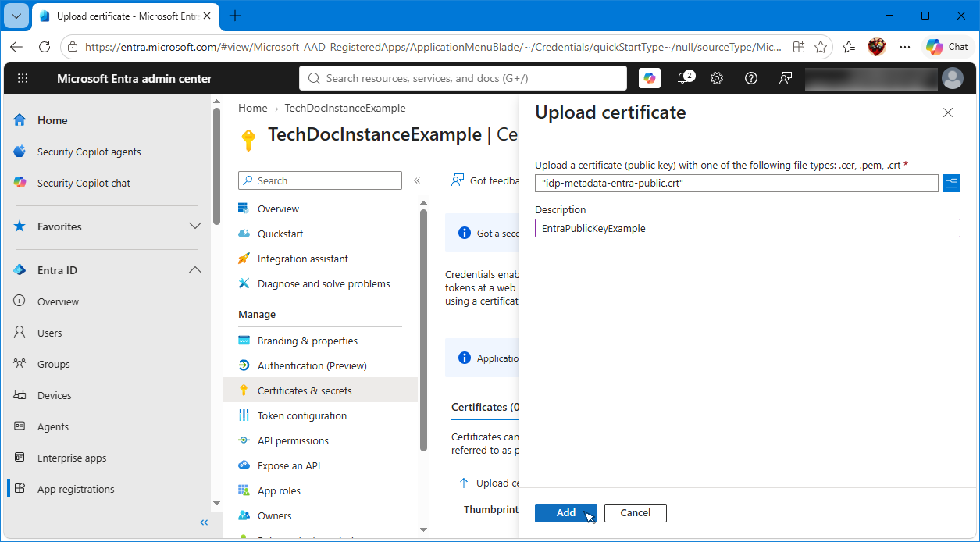Image resolution: width=980 pixels, height=542 pixels.
Task: Click Upload certificate in the background page
Action: (x=489, y=483)
